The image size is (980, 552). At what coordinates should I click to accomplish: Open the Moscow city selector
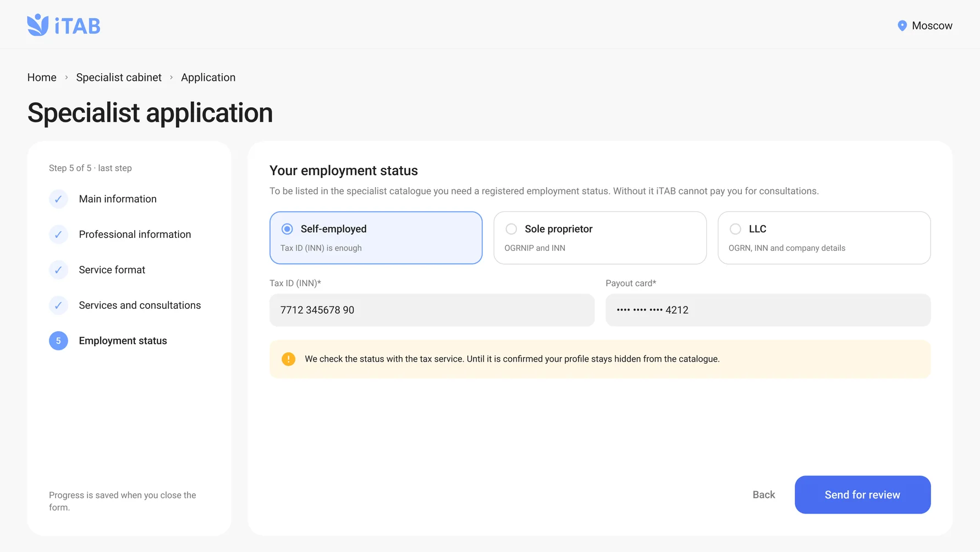925,26
